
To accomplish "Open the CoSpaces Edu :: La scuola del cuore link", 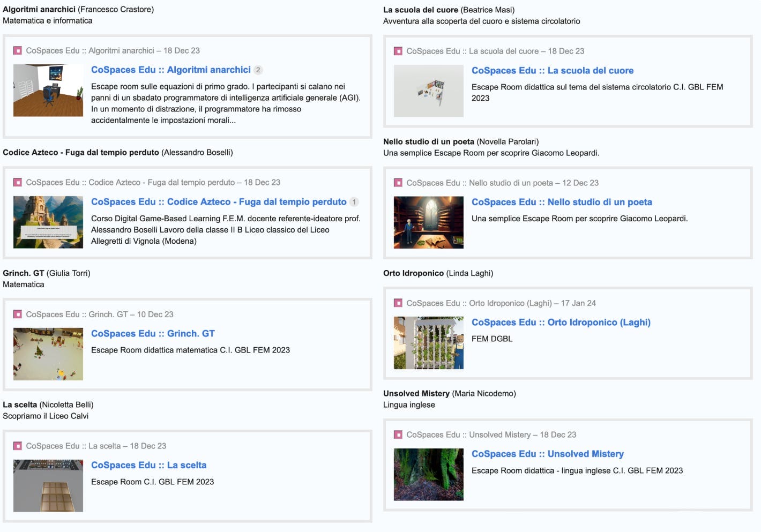I will pyautogui.click(x=553, y=71).
